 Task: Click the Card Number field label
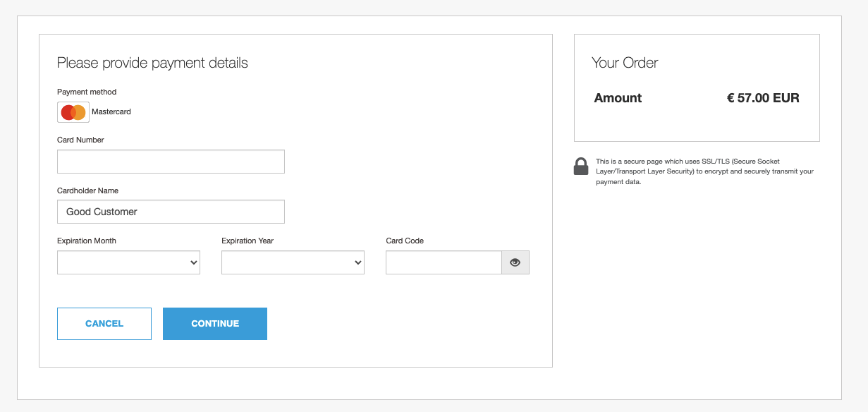click(x=80, y=140)
